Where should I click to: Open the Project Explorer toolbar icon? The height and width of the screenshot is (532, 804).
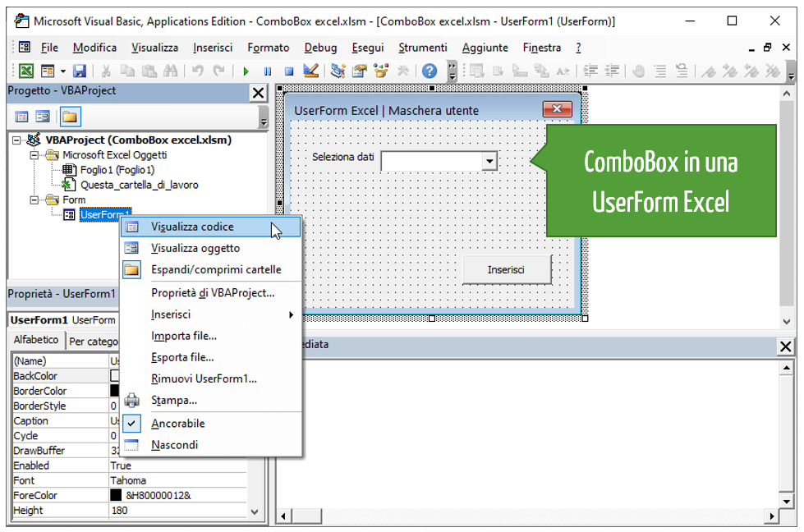[x=338, y=71]
